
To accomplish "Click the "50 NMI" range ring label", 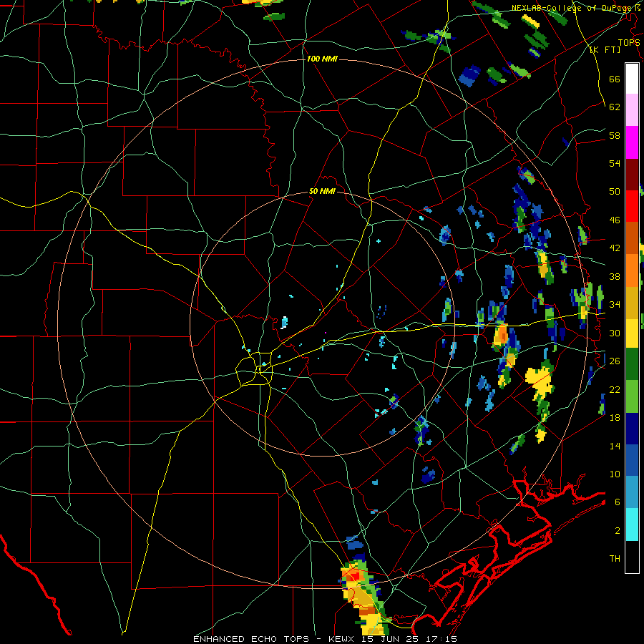I will (x=322, y=192).
